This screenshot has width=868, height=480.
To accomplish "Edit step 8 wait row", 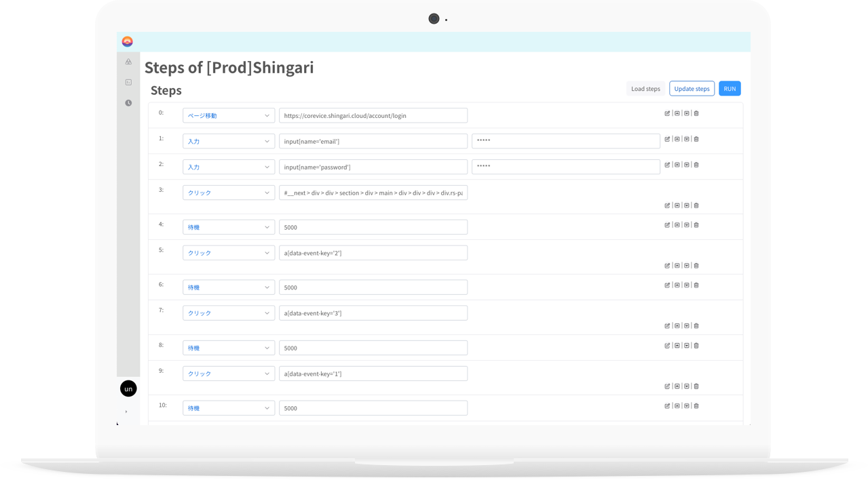I will [x=667, y=346].
